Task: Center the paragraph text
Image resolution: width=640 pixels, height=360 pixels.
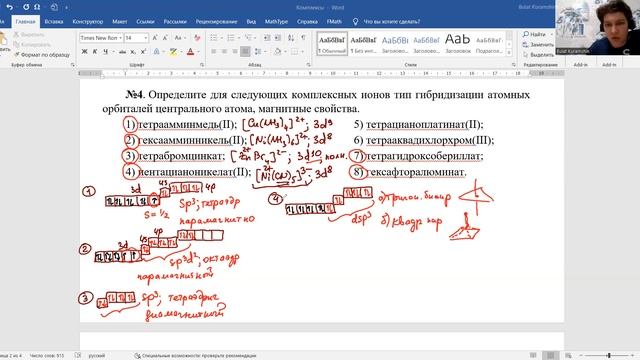Action: 224,52
